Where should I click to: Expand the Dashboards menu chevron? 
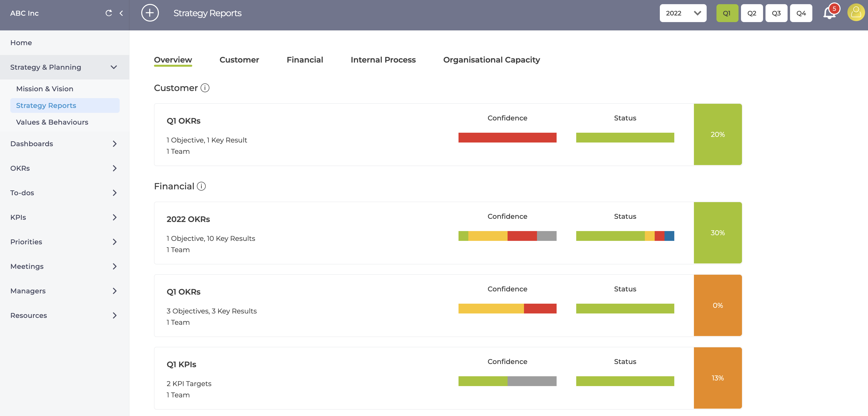pyautogui.click(x=115, y=144)
